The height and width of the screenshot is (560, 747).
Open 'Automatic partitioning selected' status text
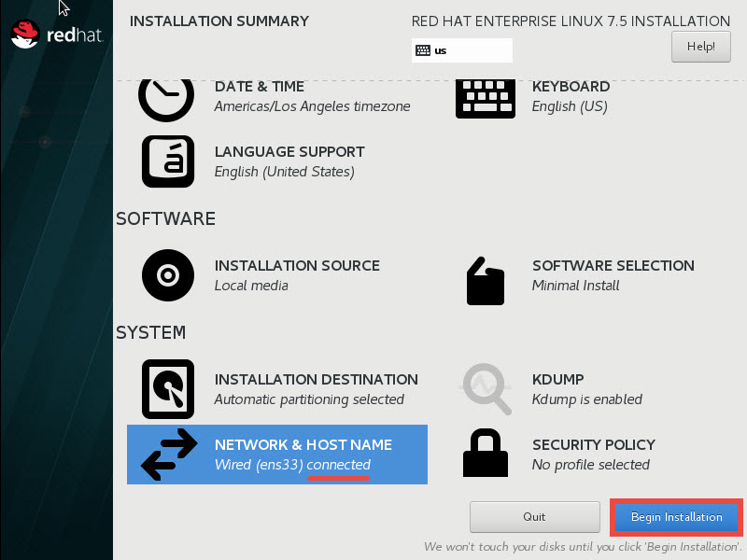point(309,399)
